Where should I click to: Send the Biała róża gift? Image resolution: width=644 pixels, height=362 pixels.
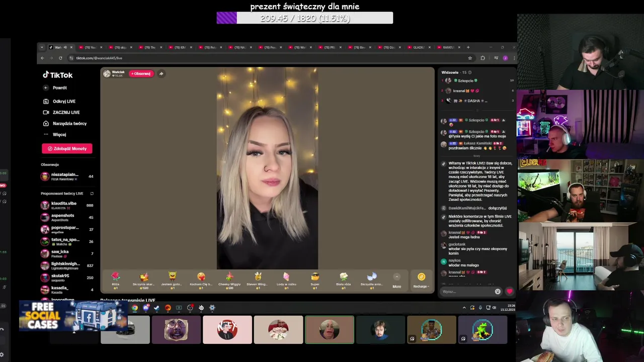pos(343,280)
